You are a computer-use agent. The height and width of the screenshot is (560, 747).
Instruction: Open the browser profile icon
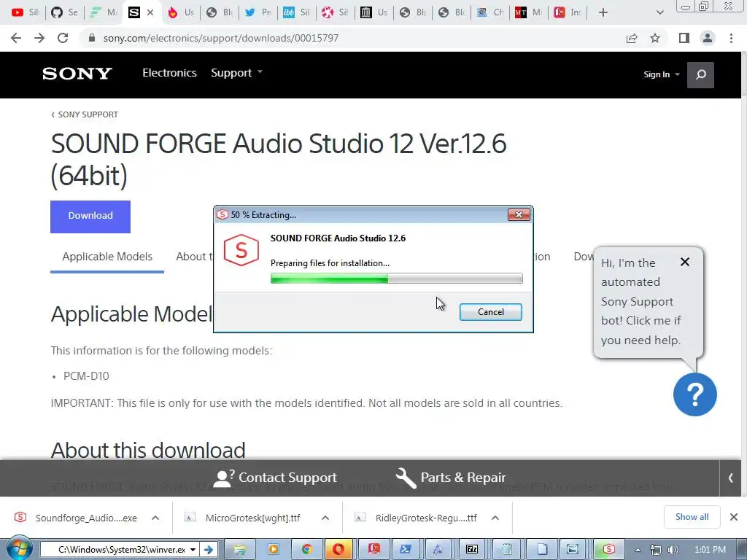[x=708, y=38]
